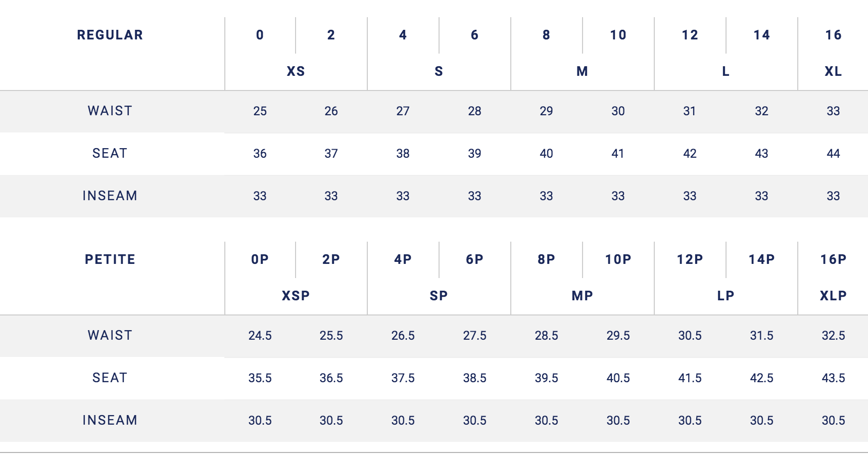Screen dimensions: 868x454
Task: Click the INSEAM row label under Regular
Action: [x=110, y=196]
